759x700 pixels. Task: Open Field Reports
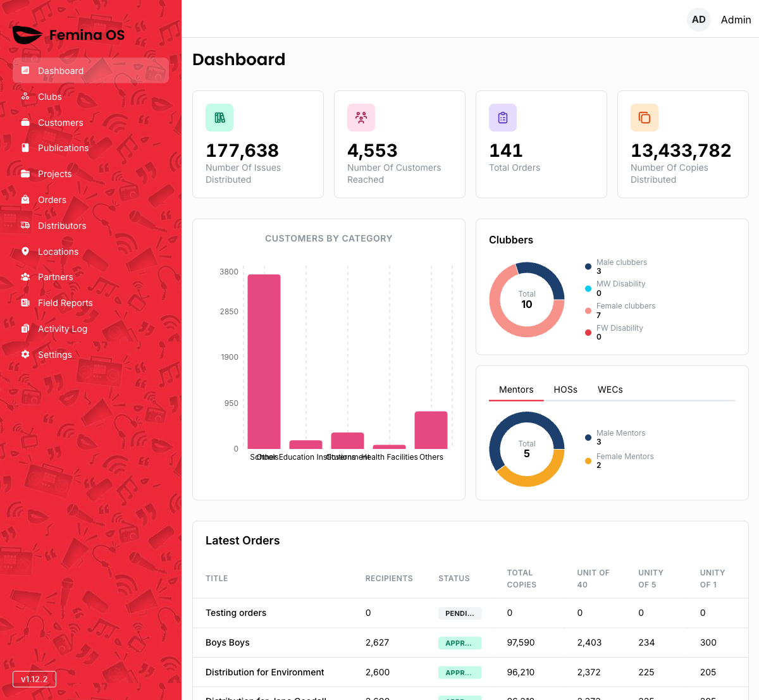click(x=90, y=303)
